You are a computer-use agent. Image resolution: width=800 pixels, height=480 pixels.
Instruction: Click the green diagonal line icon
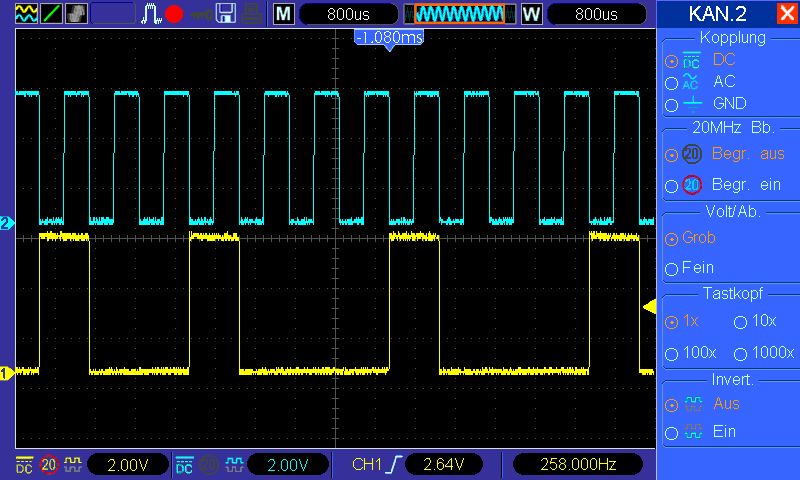[50, 14]
